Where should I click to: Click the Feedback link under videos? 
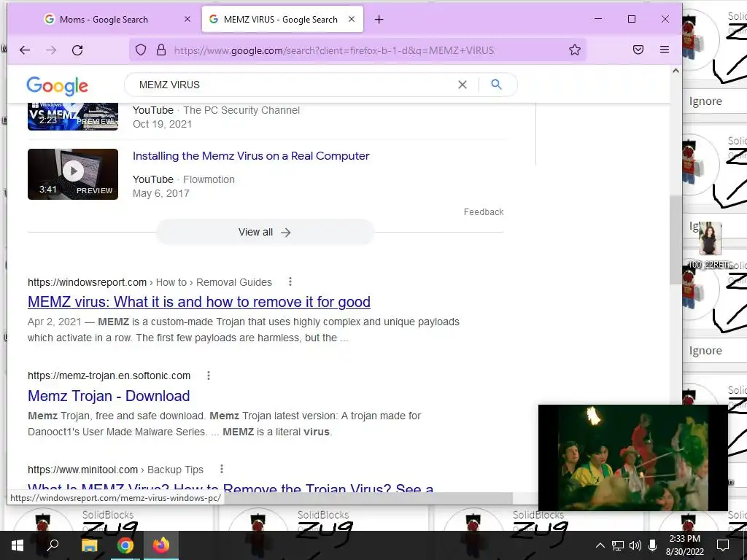(x=484, y=212)
